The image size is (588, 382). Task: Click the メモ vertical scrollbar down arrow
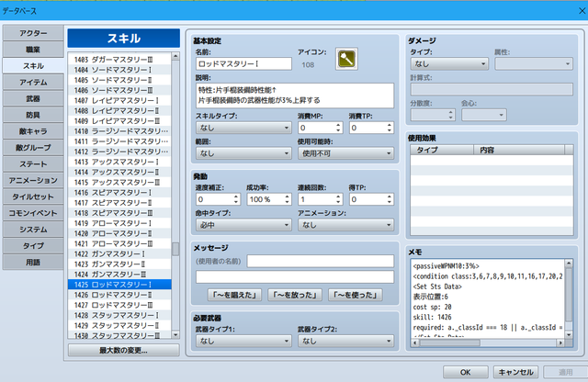click(569, 335)
